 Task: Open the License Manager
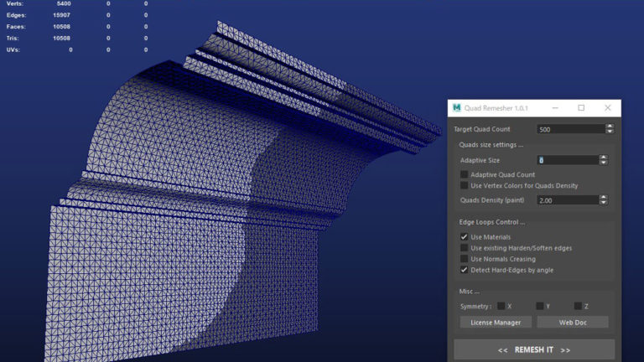point(496,322)
